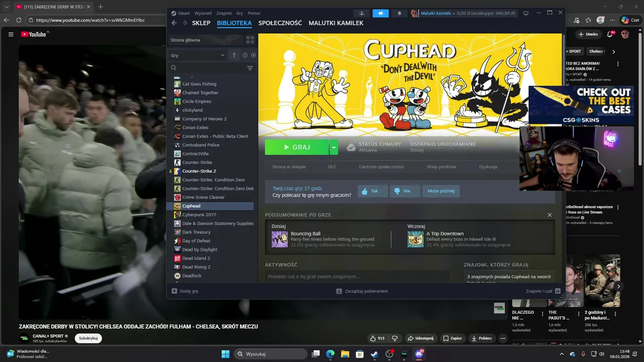Click the cloud status icon

tap(351, 147)
